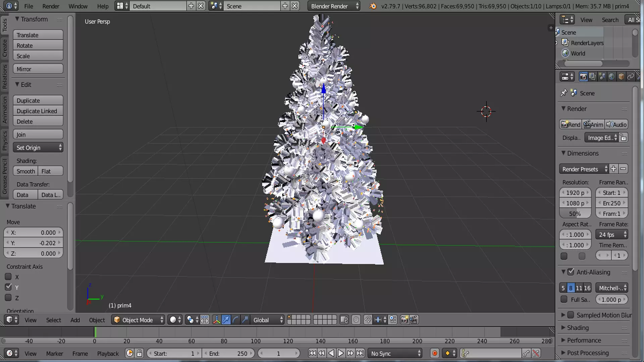
Task: Click the OpenGL render image camera icon
Action: pyautogui.click(x=404, y=320)
